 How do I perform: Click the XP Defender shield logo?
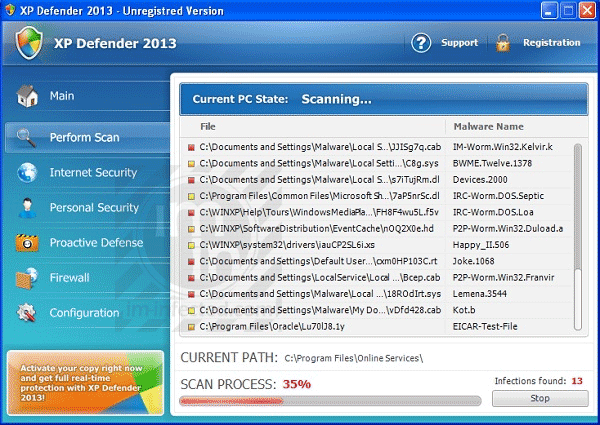point(30,43)
